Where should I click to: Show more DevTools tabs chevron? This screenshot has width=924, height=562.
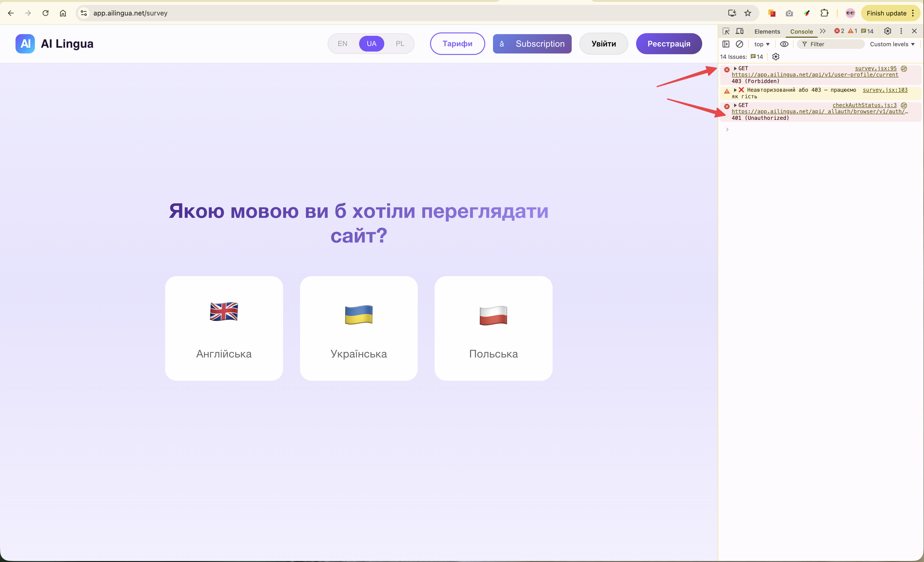[x=823, y=31]
